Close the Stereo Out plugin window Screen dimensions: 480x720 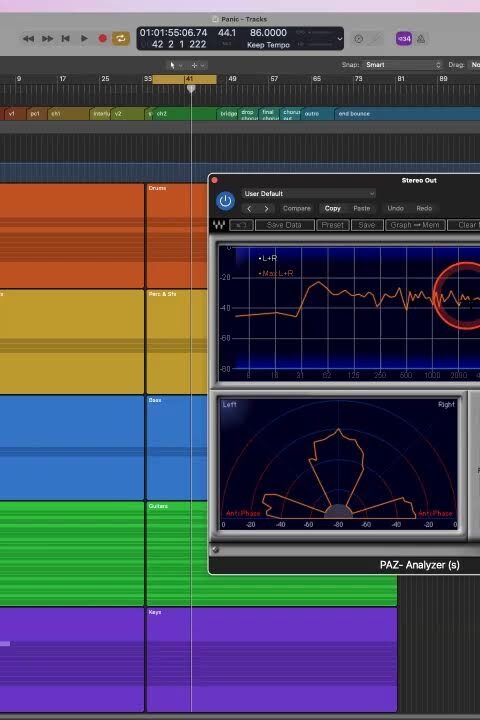point(215,180)
